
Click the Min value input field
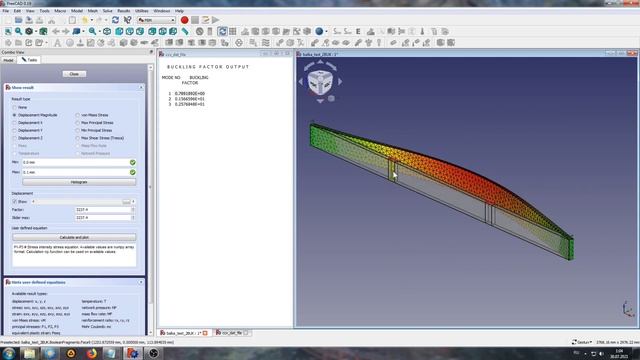tap(76, 162)
